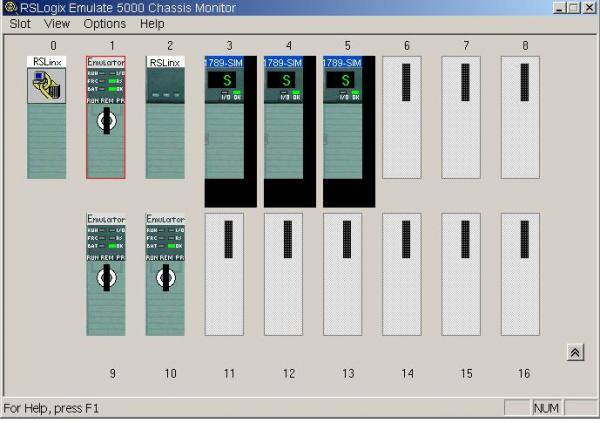The height and width of the screenshot is (423, 600).
Task: Open the Help menu
Action: click(x=152, y=24)
